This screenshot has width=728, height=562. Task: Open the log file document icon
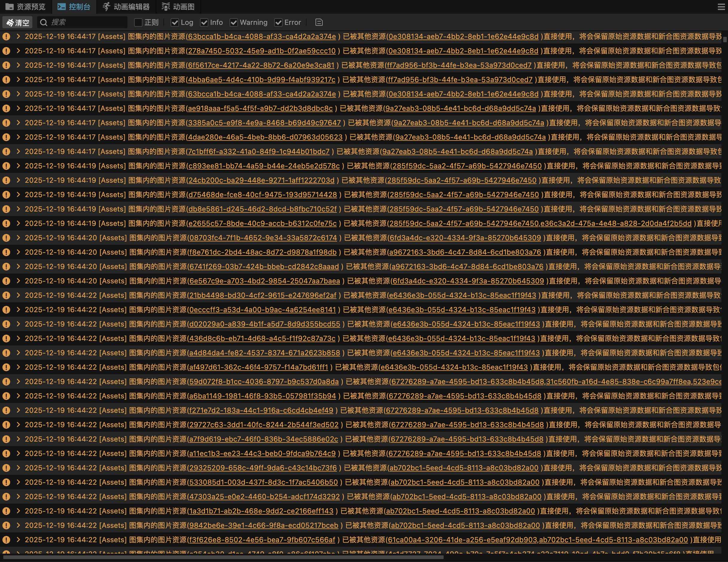pos(319,22)
